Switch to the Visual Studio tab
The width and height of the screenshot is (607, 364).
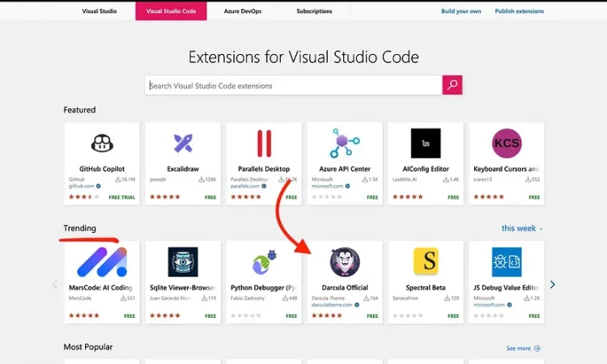[100, 11]
